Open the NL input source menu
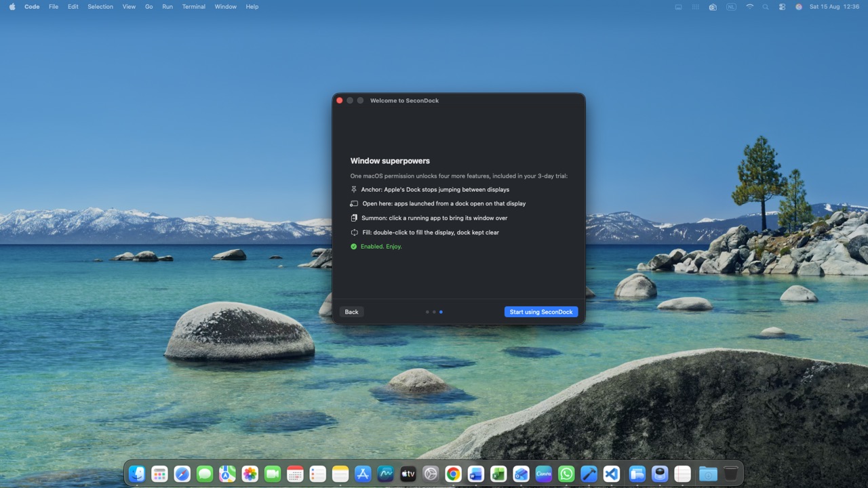The width and height of the screenshot is (868, 488). click(x=731, y=7)
